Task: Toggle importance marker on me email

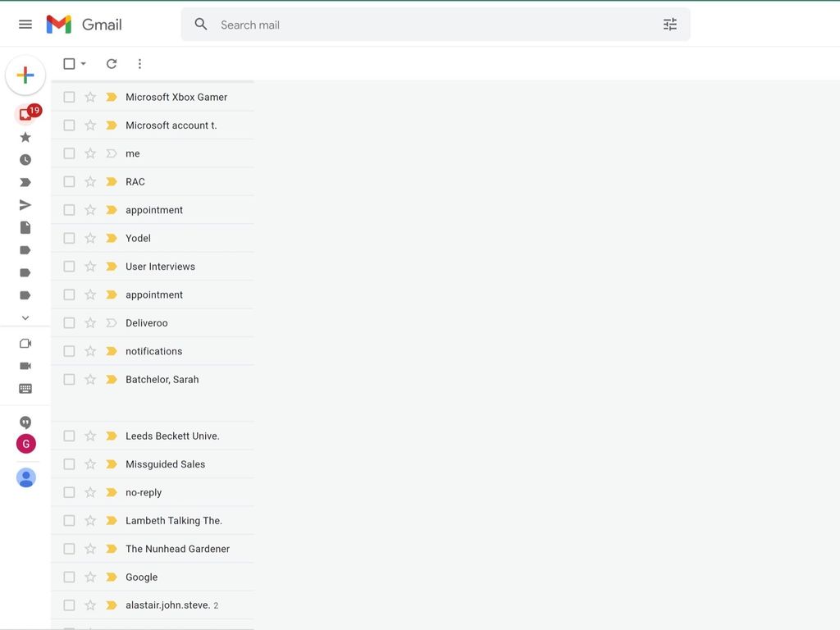Action: coord(112,153)
